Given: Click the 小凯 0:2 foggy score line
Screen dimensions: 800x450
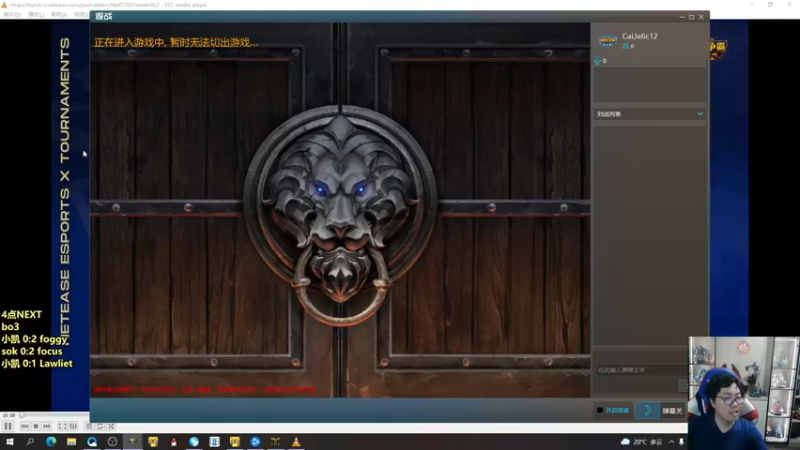Looking at the screenshot, I should [x=35, y=339].
